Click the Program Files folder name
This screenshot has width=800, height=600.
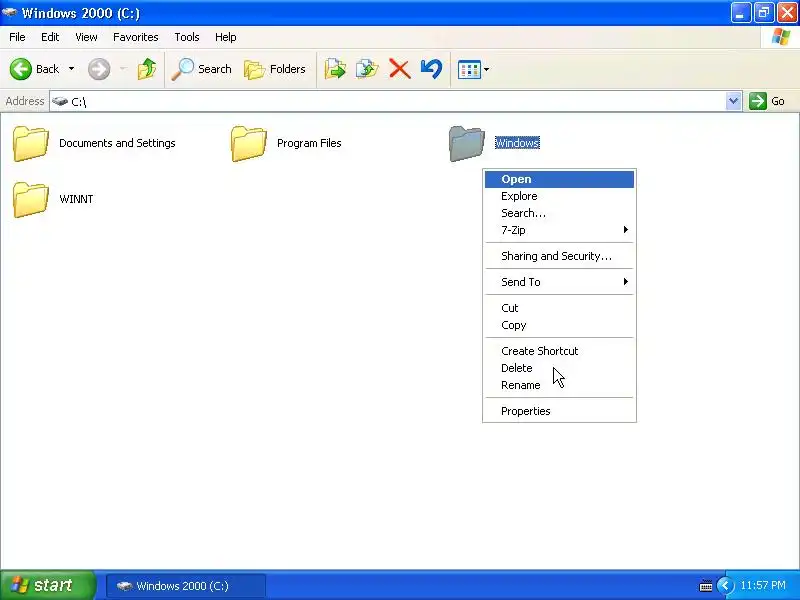(309, 143)
